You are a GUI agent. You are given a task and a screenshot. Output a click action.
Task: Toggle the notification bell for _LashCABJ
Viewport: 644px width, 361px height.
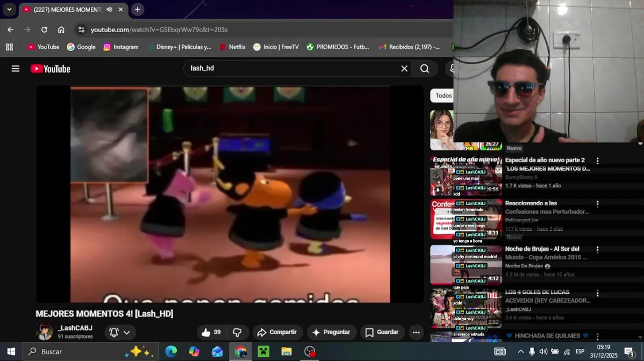pos(114,332)
